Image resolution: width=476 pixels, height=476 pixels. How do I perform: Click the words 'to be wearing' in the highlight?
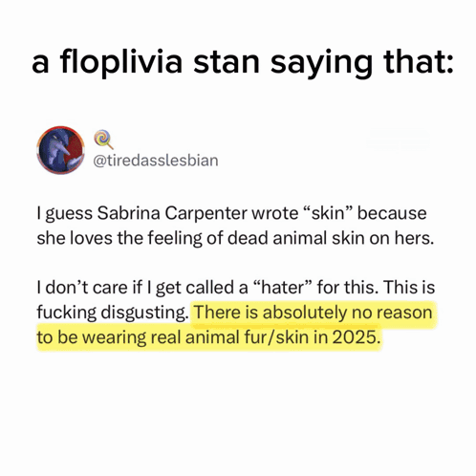click(x=92, y=337)
